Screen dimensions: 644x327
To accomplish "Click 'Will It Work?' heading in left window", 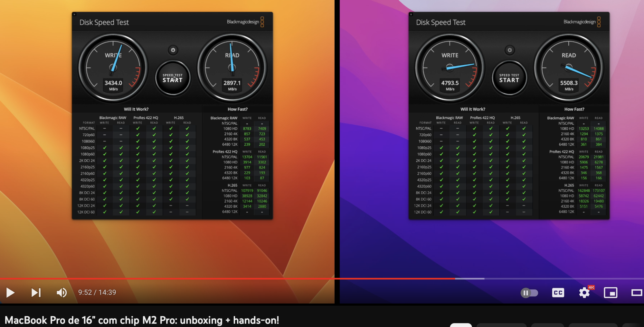I will click(136, 109).
